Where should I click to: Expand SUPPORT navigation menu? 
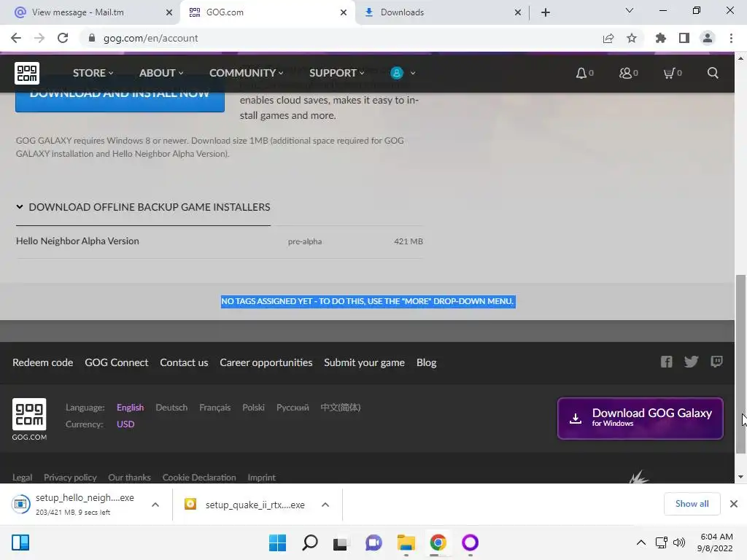tap(337, 73)
